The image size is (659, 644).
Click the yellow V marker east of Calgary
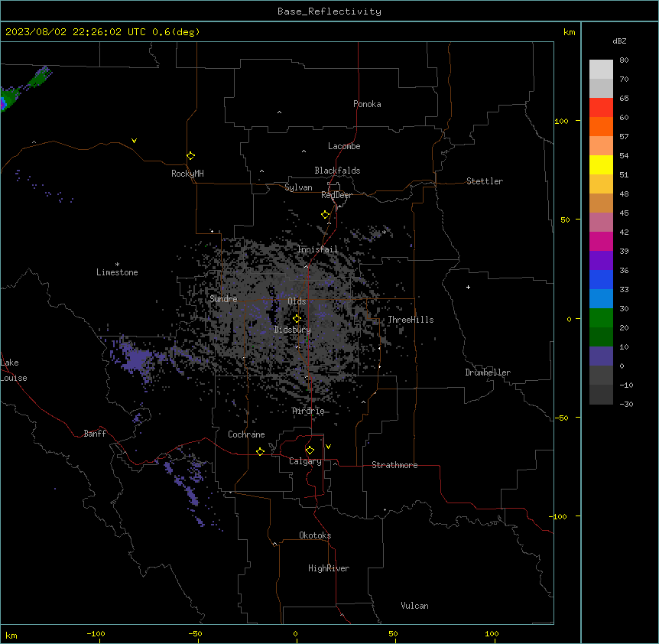[x=328, y=447]
